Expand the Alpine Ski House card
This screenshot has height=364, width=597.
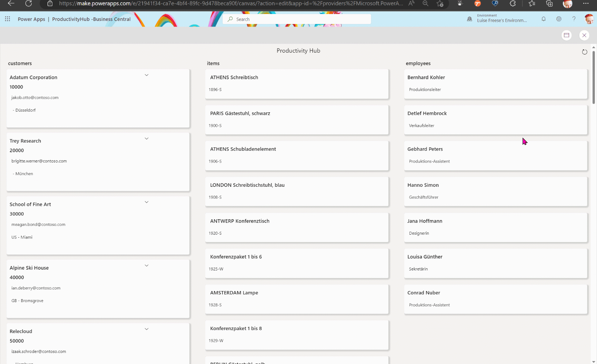146,265
